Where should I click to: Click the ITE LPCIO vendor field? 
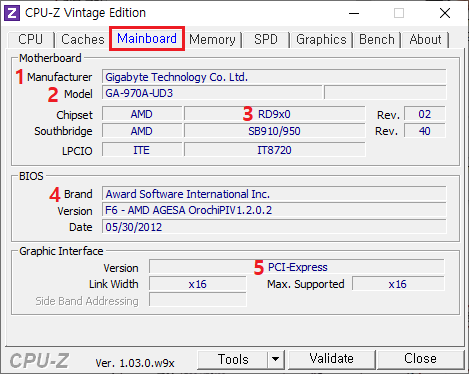(x=142, y=150)
